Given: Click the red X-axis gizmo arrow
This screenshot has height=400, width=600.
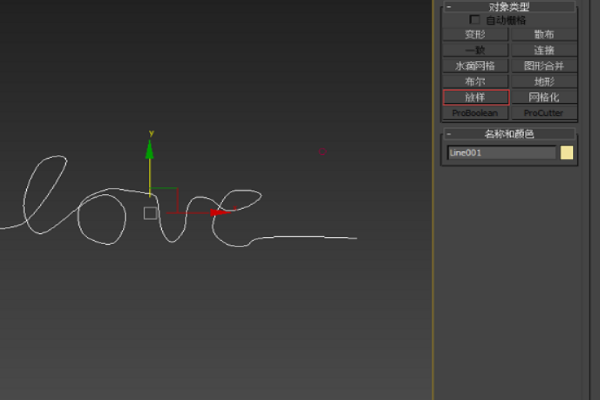Looking at the screenshot, I should tap(220, 212).
